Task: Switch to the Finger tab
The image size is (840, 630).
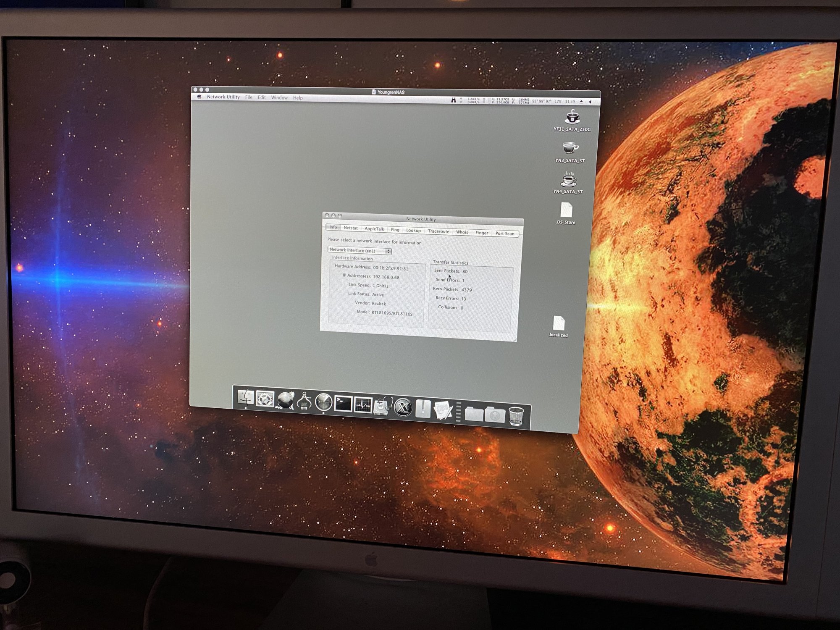Action: point(482,233)
